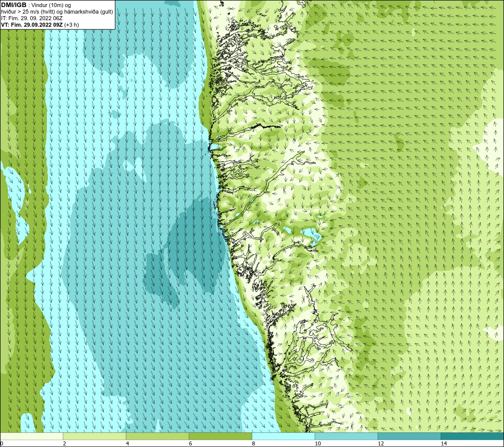Image resolution: width=504 pixels, height=447 pixels.
Task: Click the 2–4 m/s light green swatch
Action: point(95,436)
